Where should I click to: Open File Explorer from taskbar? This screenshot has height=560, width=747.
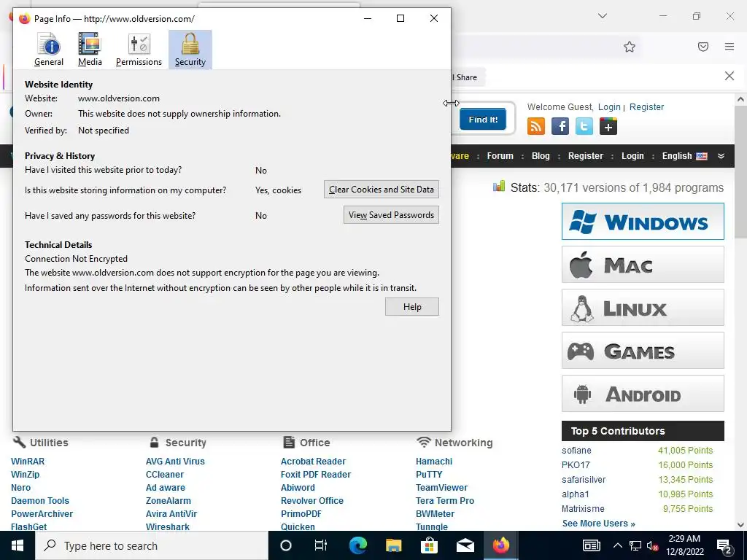click(x=393, y=545)
